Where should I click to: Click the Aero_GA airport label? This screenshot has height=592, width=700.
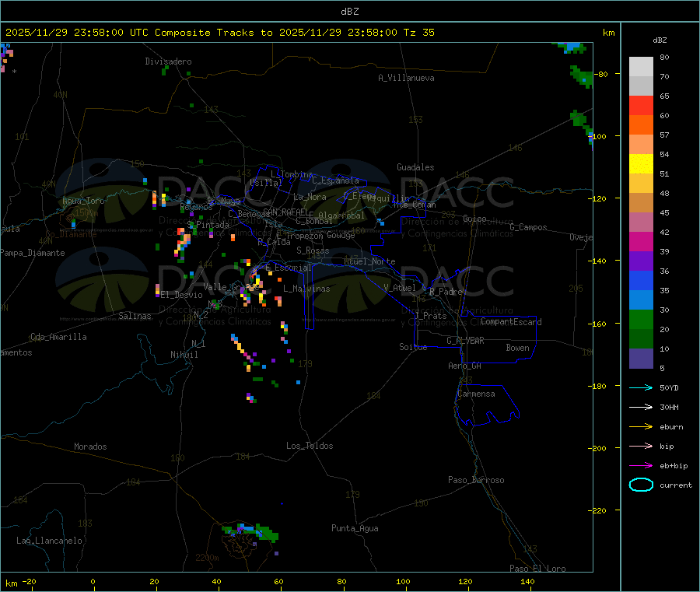point(465,366)
